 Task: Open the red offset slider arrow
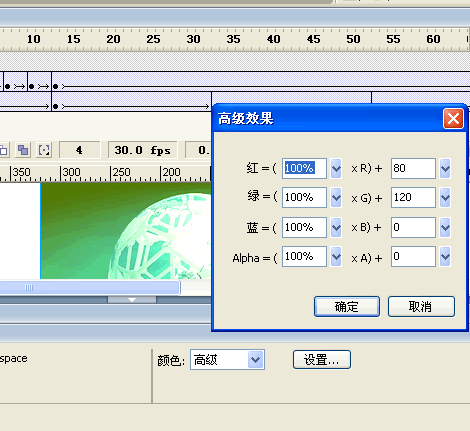445,169
